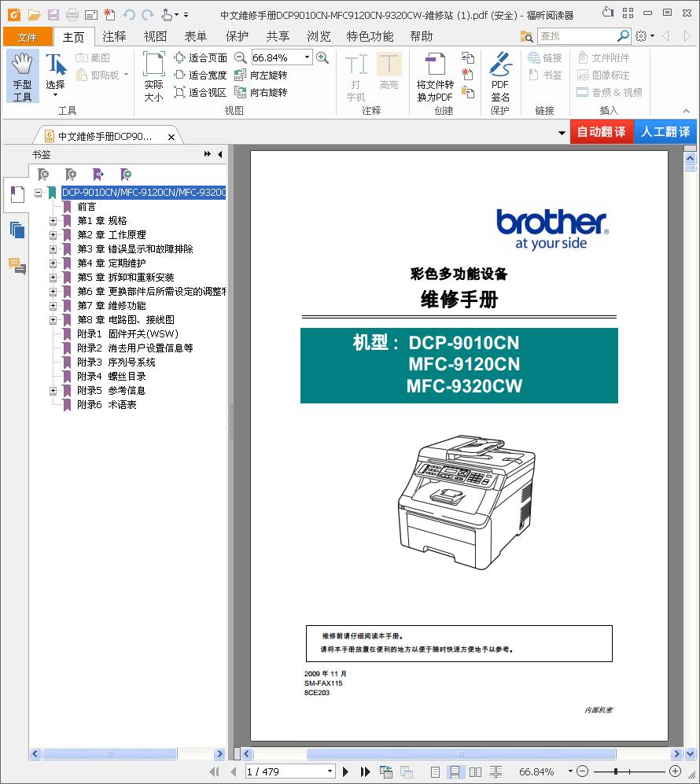Switch to continuous facing view

(x=496, y=772)
